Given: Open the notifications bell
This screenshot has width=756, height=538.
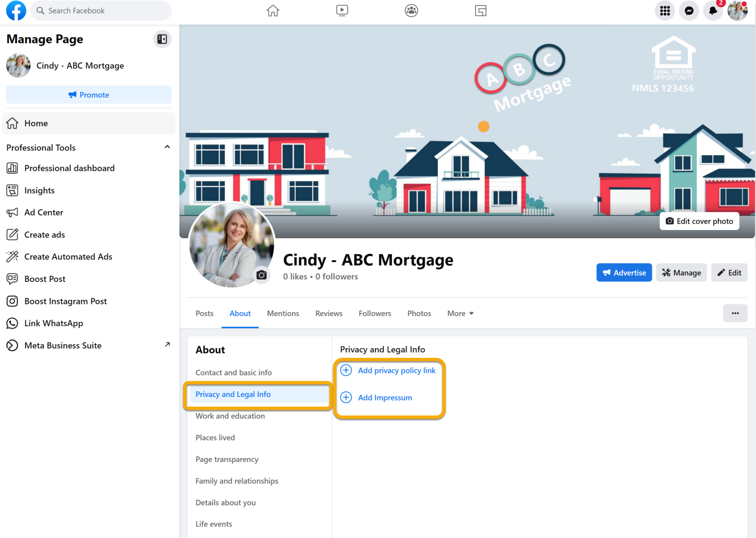Looking at the screenshot, I should coord(713,11).
